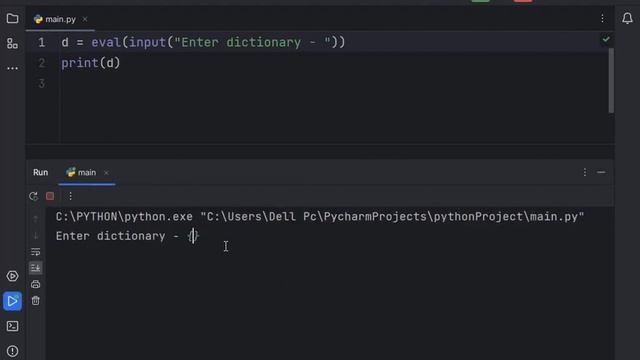Click the "Enter dictionary -" console prompt

click(x=117, y=236)
